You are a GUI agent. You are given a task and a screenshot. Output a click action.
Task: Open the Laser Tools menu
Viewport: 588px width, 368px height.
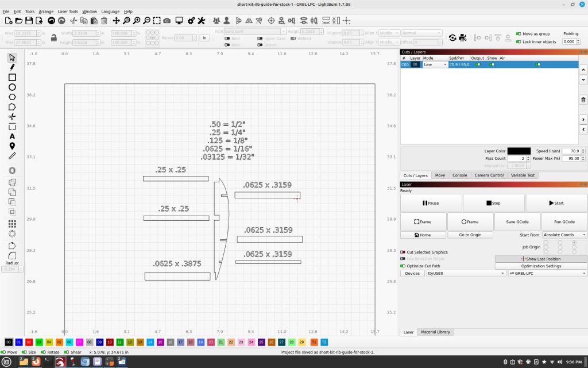(x=67, y=11)
